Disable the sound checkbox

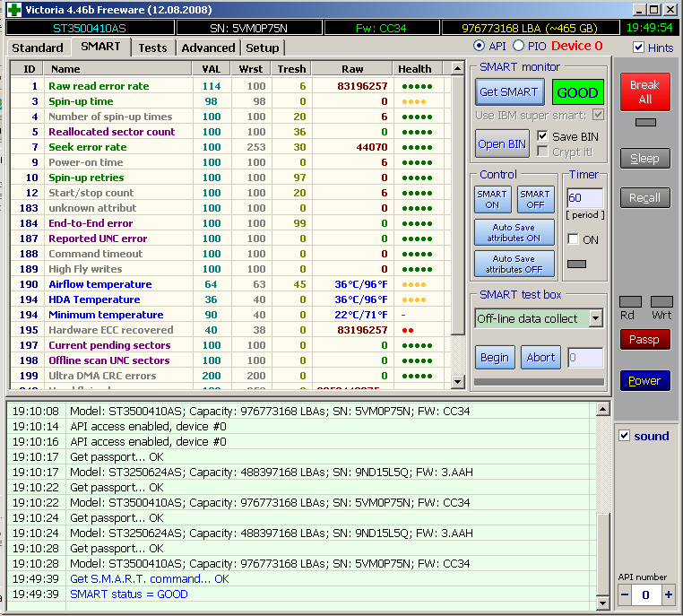click(625, 436)
